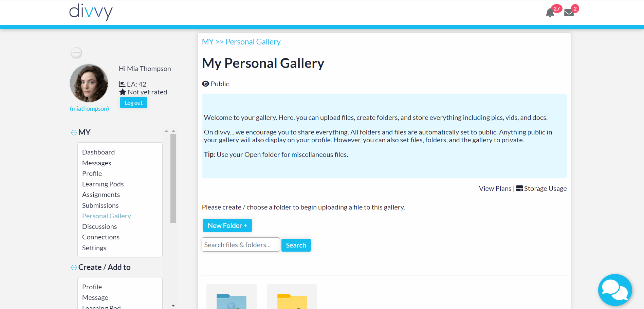Collapse the Create / Add to section

tap(74, 268)
